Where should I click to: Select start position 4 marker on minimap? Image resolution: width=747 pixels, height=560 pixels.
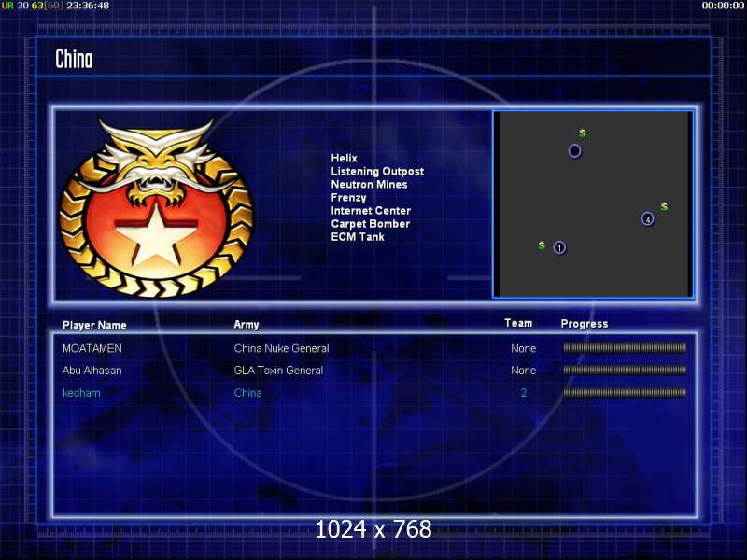click(647, 219)
